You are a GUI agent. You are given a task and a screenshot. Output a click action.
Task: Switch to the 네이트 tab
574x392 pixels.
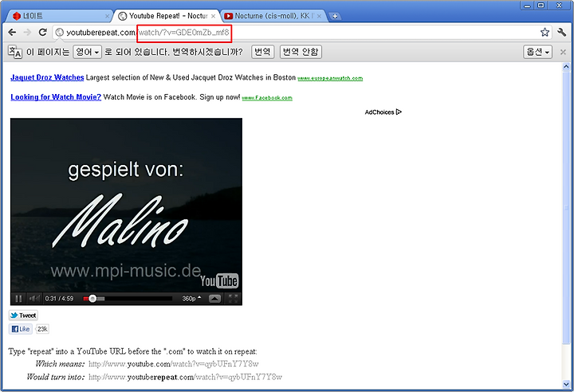58,16
